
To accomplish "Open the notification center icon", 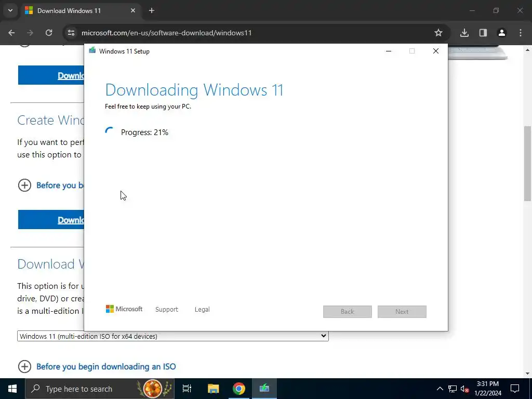I will 515,389.
